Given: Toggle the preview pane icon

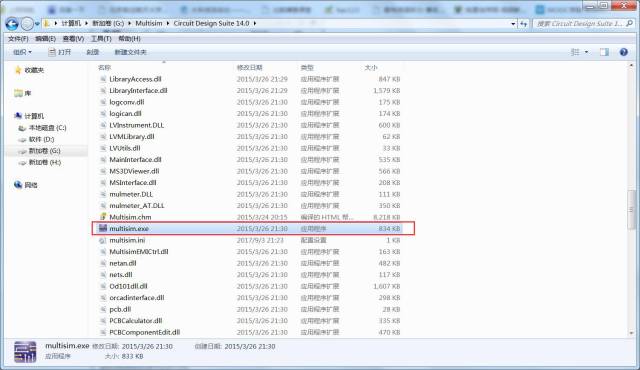Looking at the screenshot, I should tap(604, 52).
